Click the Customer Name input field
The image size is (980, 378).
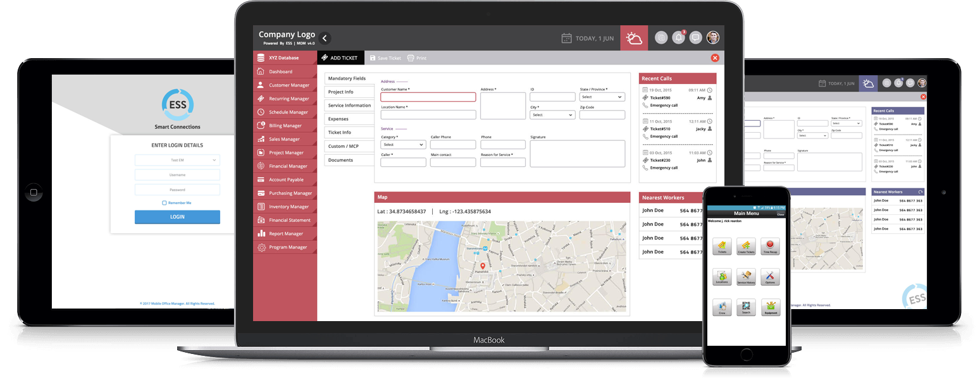[428, 97]
